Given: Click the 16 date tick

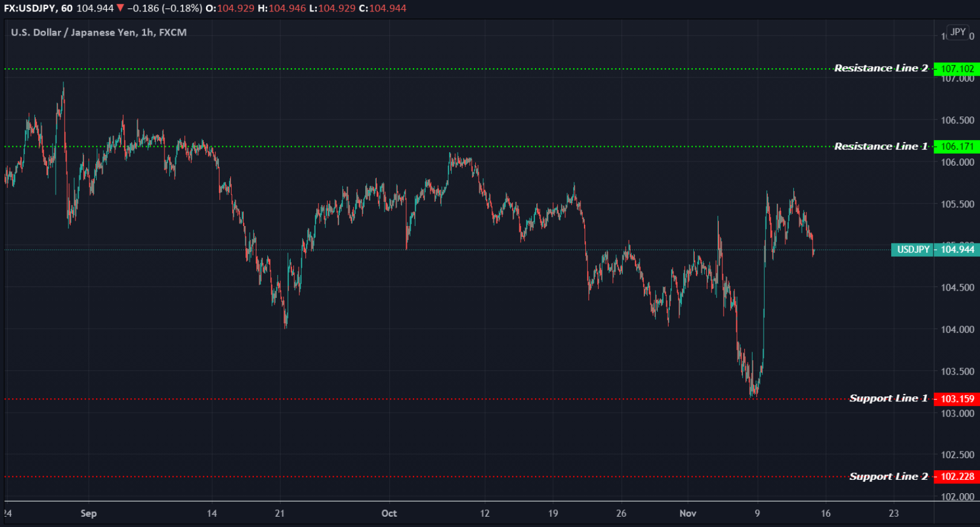Looking at the screenshot, I should [826, 513].
